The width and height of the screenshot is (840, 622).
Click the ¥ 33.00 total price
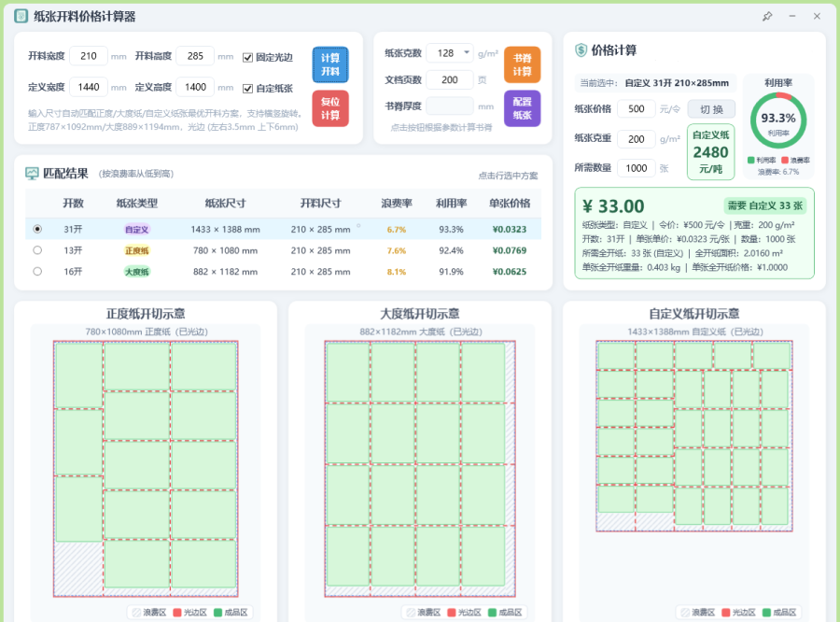pos(613,206)
